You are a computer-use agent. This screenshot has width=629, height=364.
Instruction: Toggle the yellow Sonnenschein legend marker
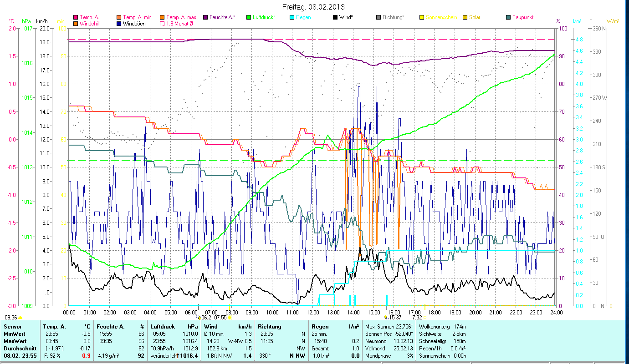pyautogui.click(x=422, y=18)
